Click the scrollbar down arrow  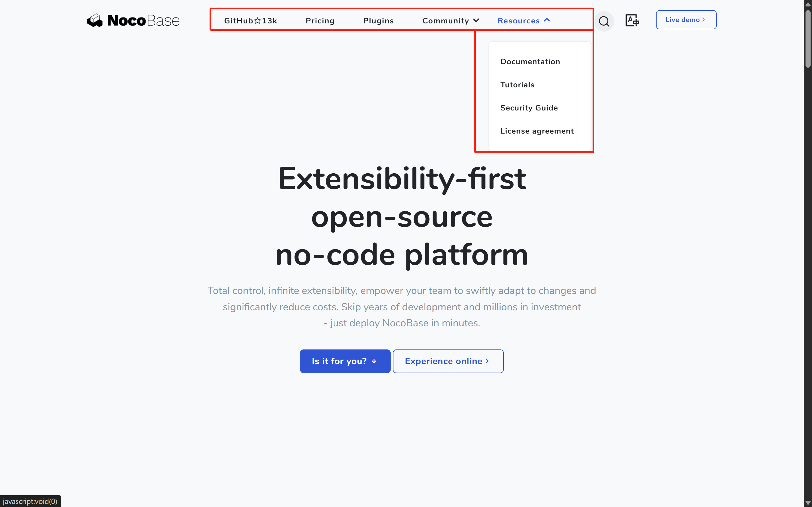[808, 503]
